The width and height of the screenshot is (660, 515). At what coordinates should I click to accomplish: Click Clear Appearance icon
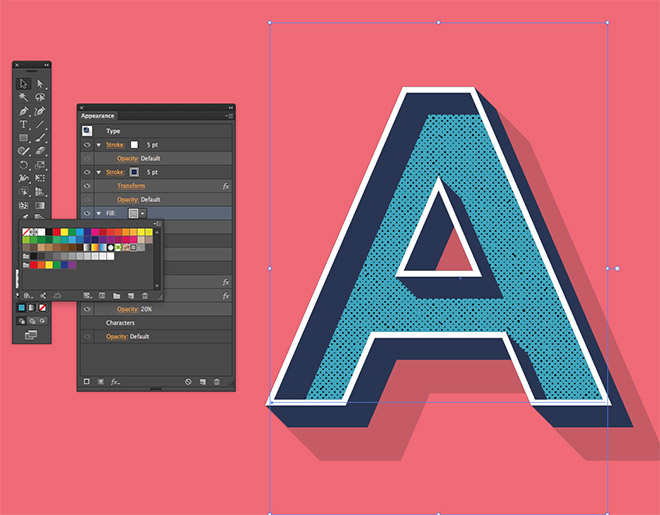(x=188, y=382)
